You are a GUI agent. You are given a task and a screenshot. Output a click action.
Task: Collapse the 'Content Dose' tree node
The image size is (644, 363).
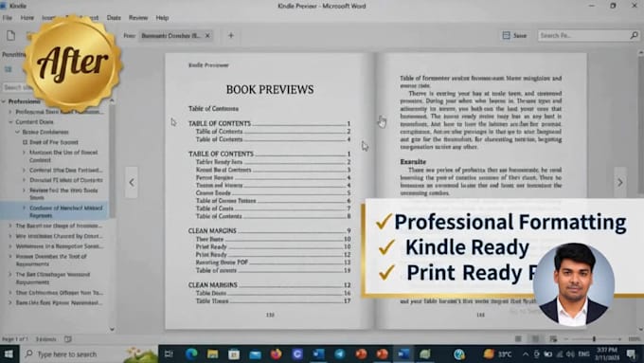tap(10, 121)
